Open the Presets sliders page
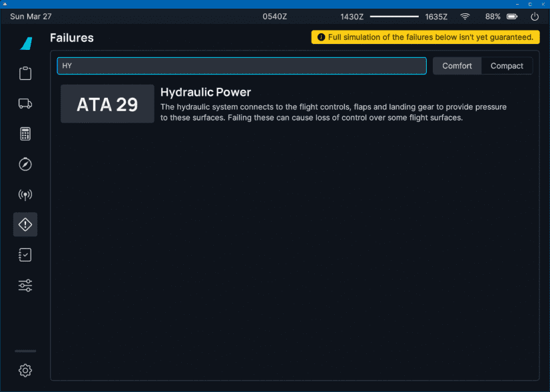The height and width of the screenshot is (392, 550). (x=25, y=286)
